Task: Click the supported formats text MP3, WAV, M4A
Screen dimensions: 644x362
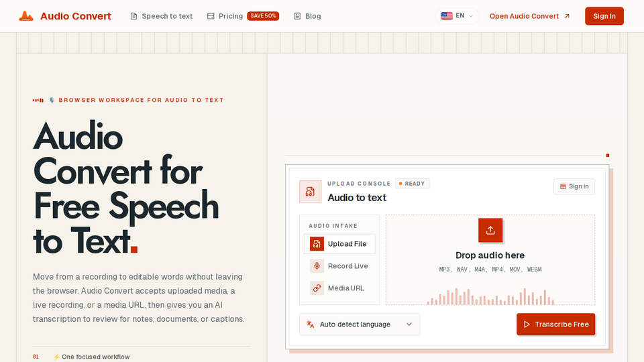Action: point(490,269)
